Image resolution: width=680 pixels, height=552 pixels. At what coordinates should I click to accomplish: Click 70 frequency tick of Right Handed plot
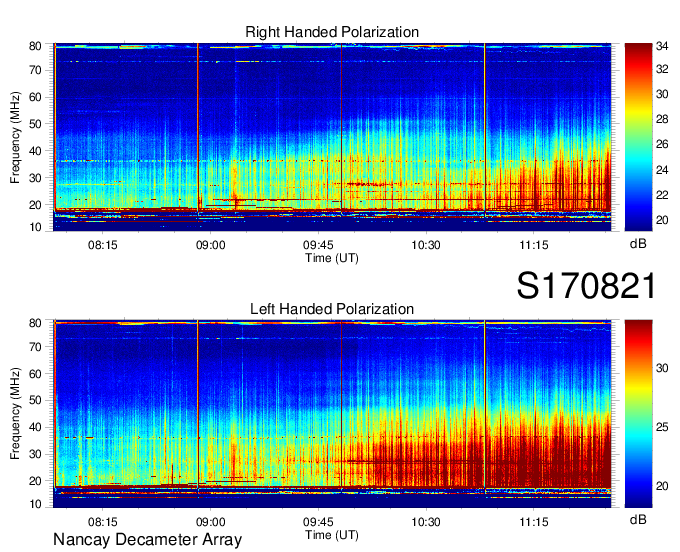pos(35,70)
